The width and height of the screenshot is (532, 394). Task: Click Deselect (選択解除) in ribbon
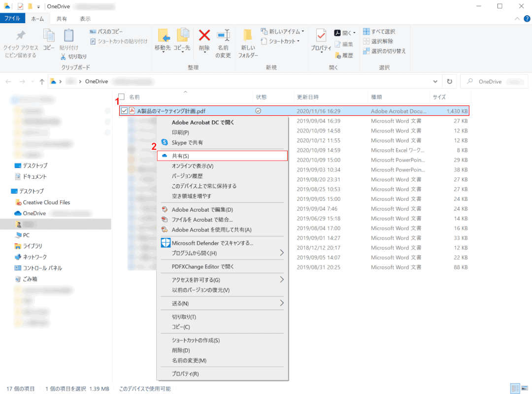(x=378, y=41)
